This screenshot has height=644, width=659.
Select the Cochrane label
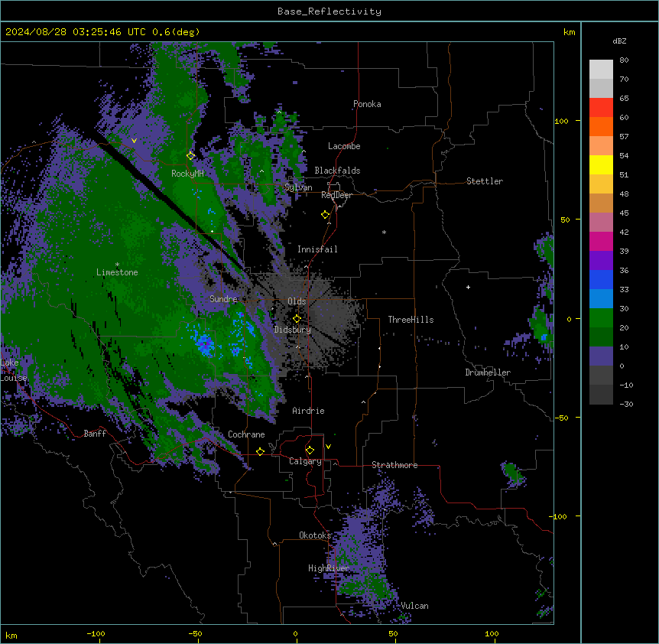coord(246,434)
